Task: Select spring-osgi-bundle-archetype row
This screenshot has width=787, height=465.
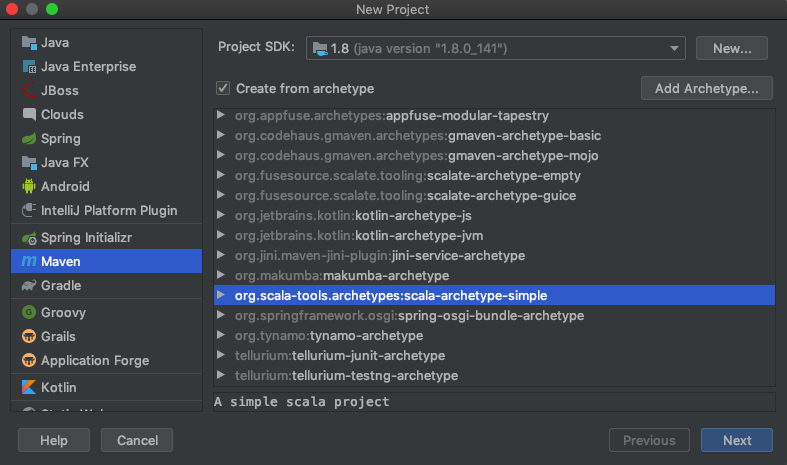Action: point(494,315)
